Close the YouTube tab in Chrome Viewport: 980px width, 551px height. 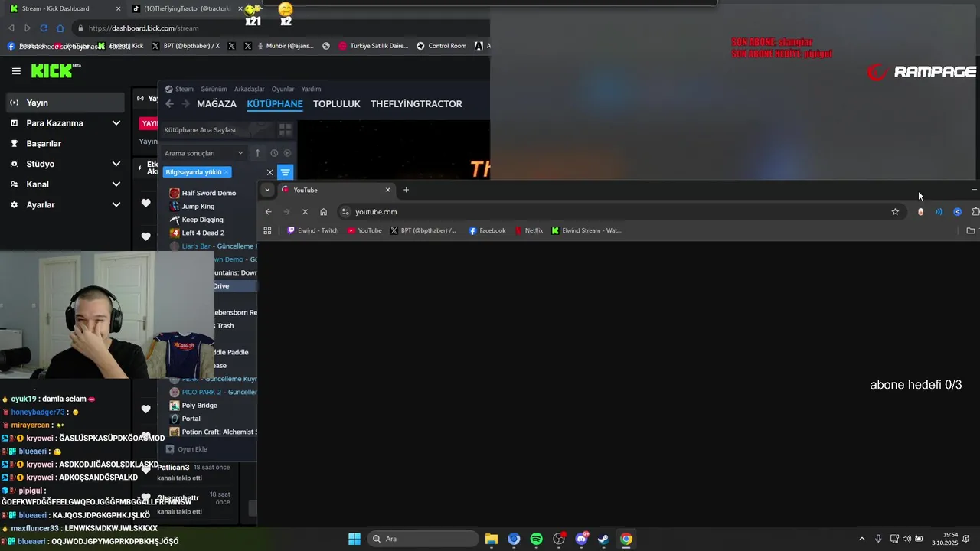click(x=387, y=190)
